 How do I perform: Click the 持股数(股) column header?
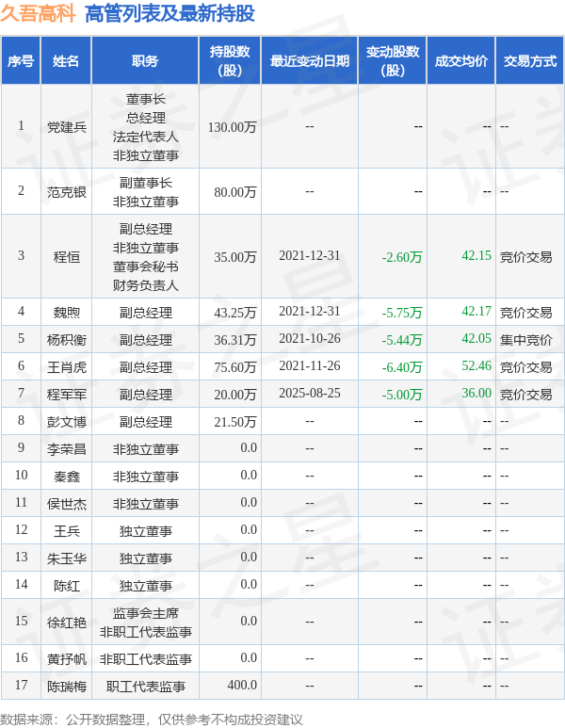click(230, 61)
